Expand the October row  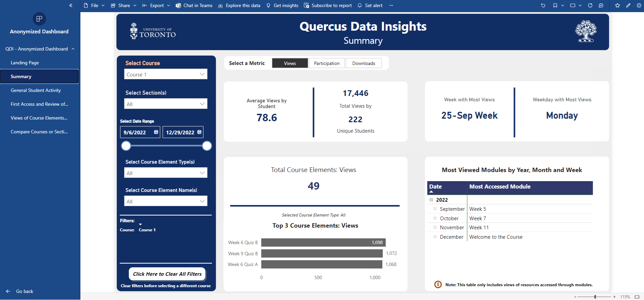435,218
